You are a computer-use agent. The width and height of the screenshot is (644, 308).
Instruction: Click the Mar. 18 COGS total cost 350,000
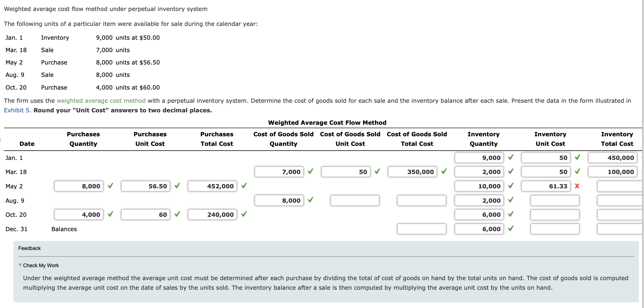[412, 172]
